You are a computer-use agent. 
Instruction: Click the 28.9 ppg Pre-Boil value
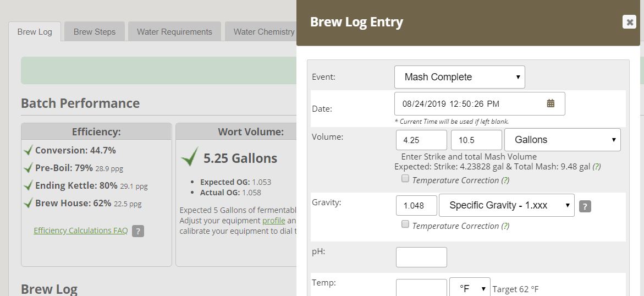click(109, 168)
